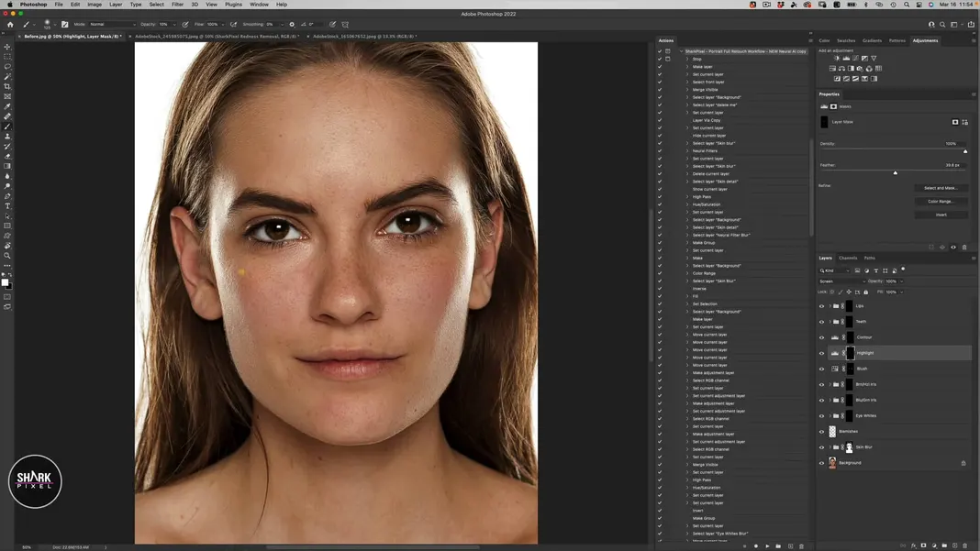Select the Crop tool
Image resolution: width=980 pixels, height=551 pixels.
pos(7,87)
